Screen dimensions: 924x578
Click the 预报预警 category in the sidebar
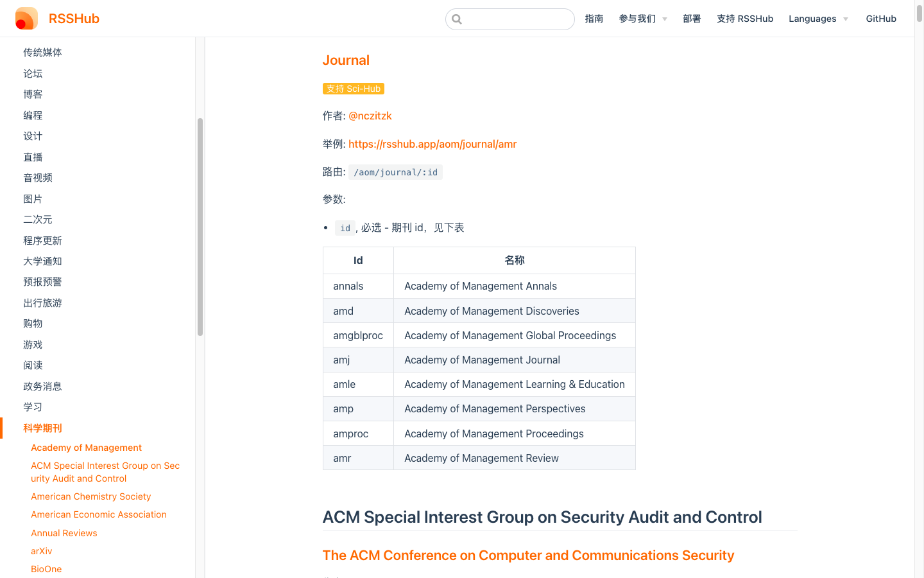pos(42,281)
